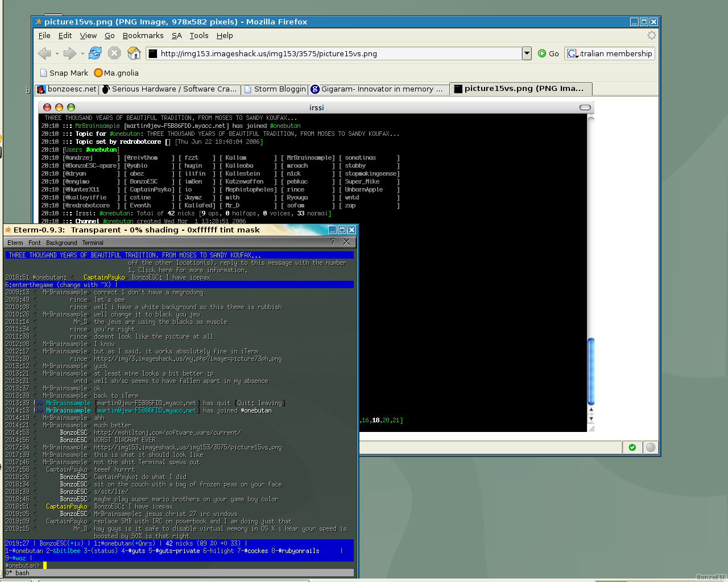
Task: Switch to the Storm Bloggin tab
Action: 275,89
